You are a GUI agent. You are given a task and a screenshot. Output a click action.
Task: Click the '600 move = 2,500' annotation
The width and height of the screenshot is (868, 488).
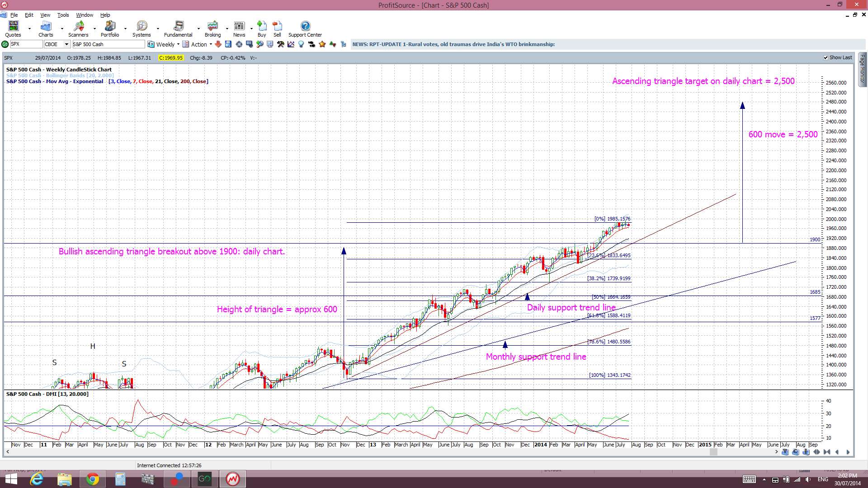coord(783,134)
